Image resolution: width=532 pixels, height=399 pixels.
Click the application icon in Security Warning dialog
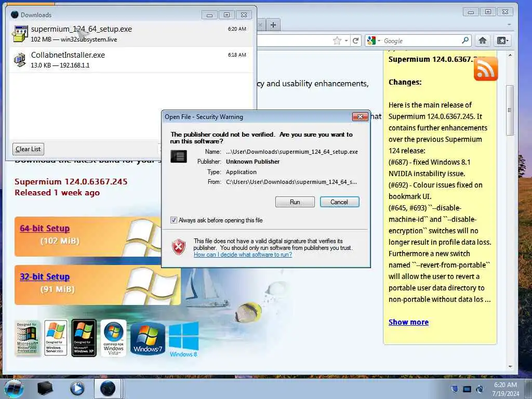pyautogui.click(x=179, y=156)
